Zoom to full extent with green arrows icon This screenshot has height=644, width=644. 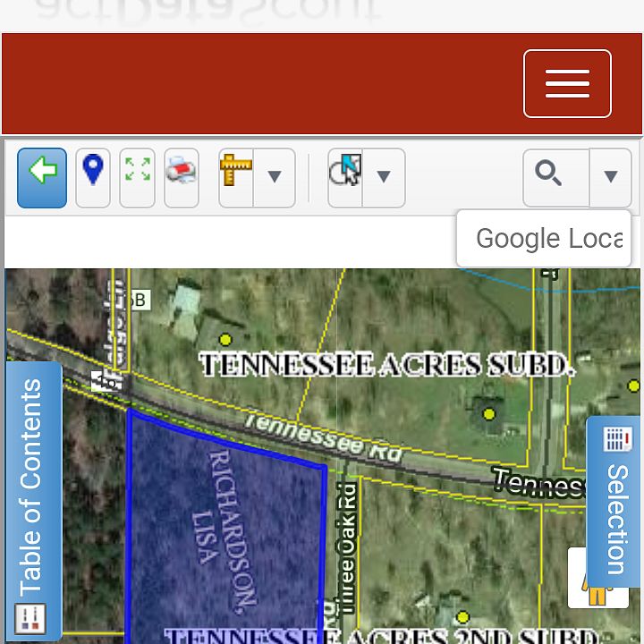137,178
